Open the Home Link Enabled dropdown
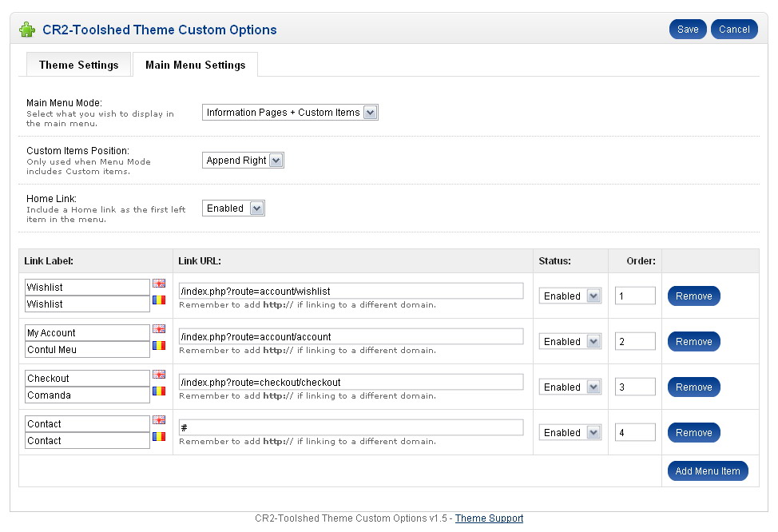 coord(233,208)
